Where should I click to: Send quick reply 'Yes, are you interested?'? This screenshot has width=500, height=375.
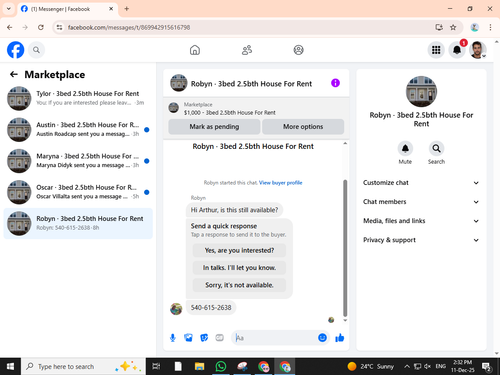click(239, 250)
